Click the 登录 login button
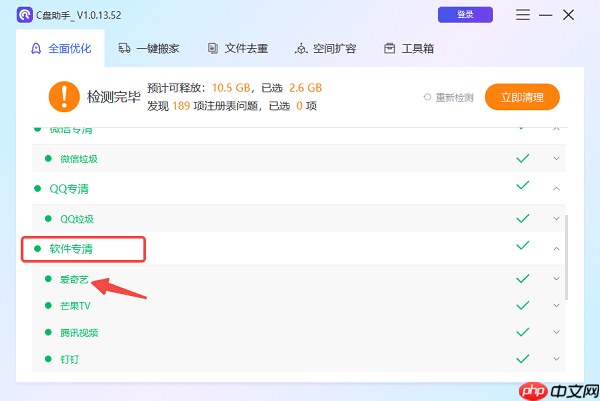 click(465, 15)
